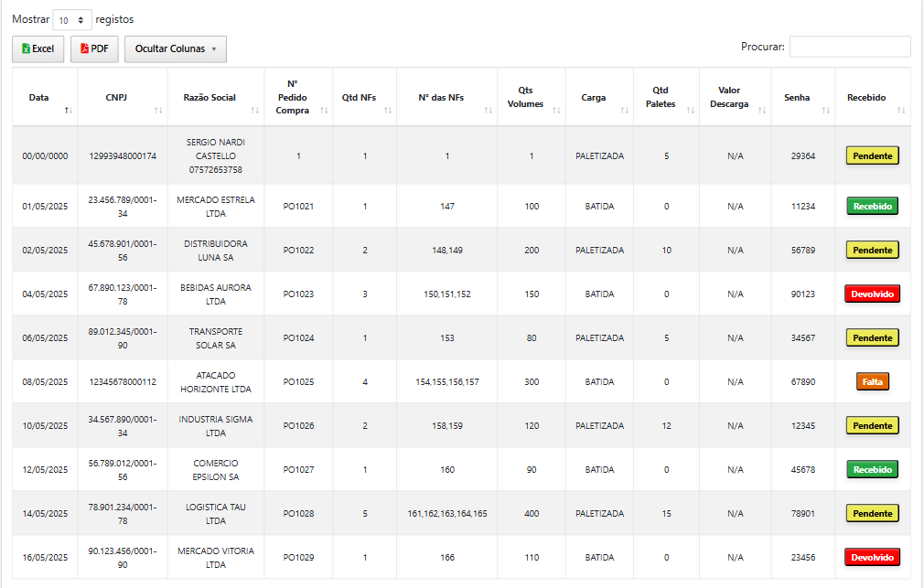
Task: Click the Nº das NFs column header
Action: click(x=442, y=98)
